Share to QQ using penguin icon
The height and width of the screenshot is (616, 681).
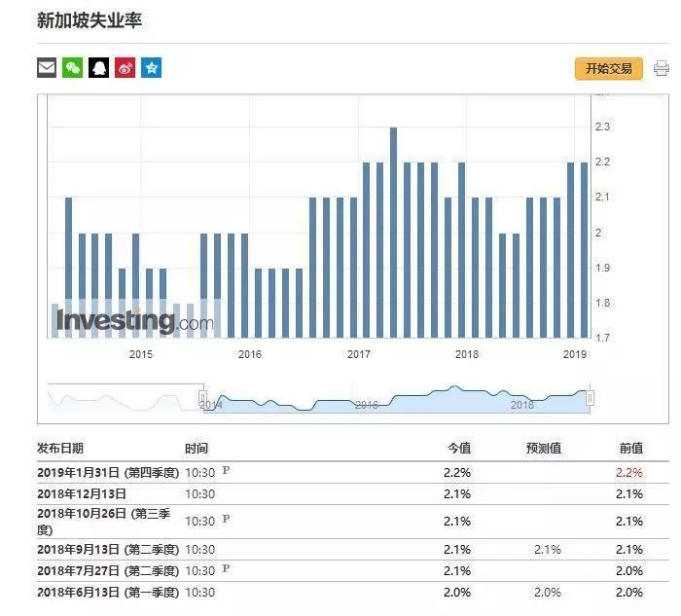tap(98, 68)
